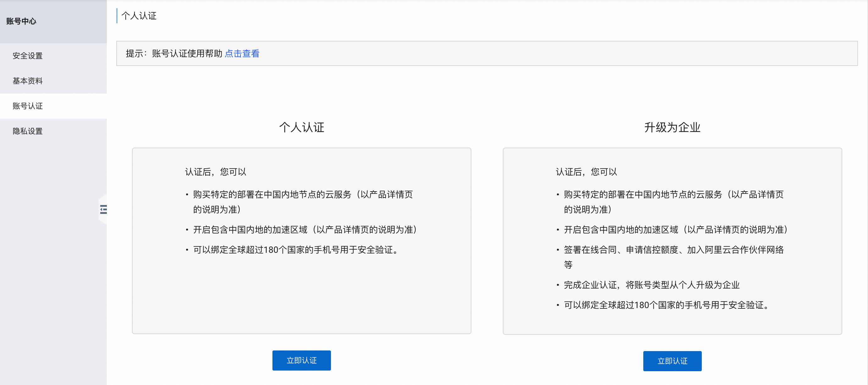
Task: Click the 个人认证 heading above left card
Action: click(301, 127)
